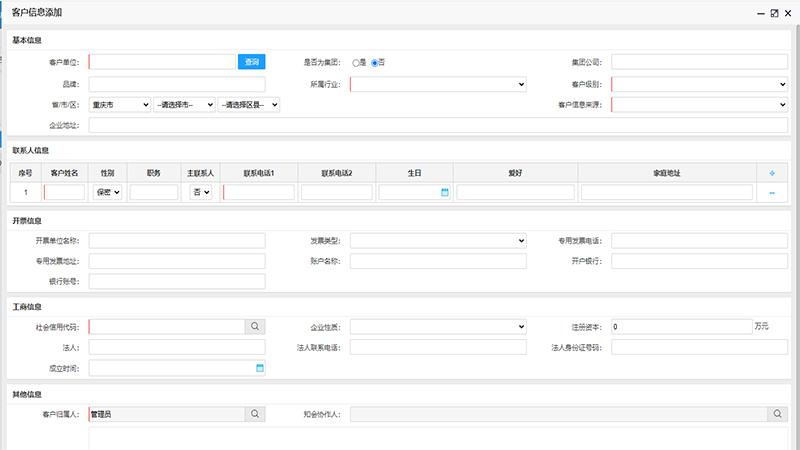Screen dimensions: 800x450
Task: Open the 客户级别 dropdown
Action: (x=699, y=84)
